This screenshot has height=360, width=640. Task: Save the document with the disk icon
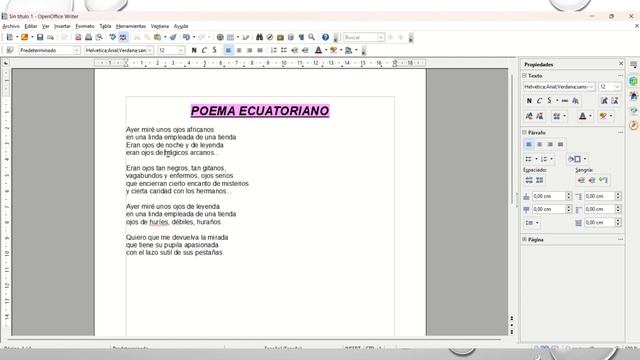click(x=40, y=37)
